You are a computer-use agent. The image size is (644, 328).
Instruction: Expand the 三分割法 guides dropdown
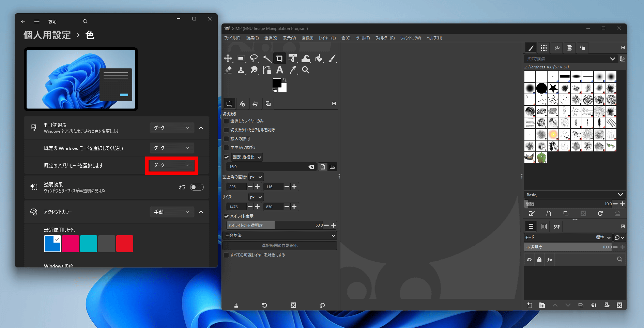[x=280, y=235]
